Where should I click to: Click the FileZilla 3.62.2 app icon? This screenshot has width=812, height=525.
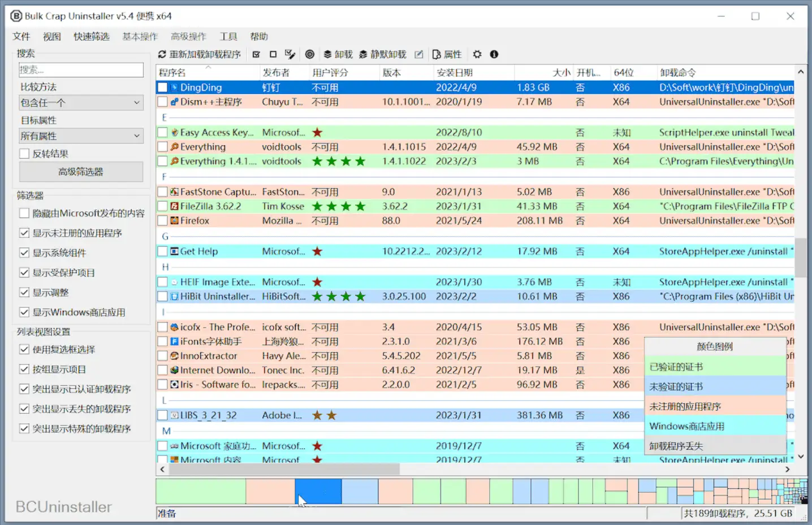point(175,206)
